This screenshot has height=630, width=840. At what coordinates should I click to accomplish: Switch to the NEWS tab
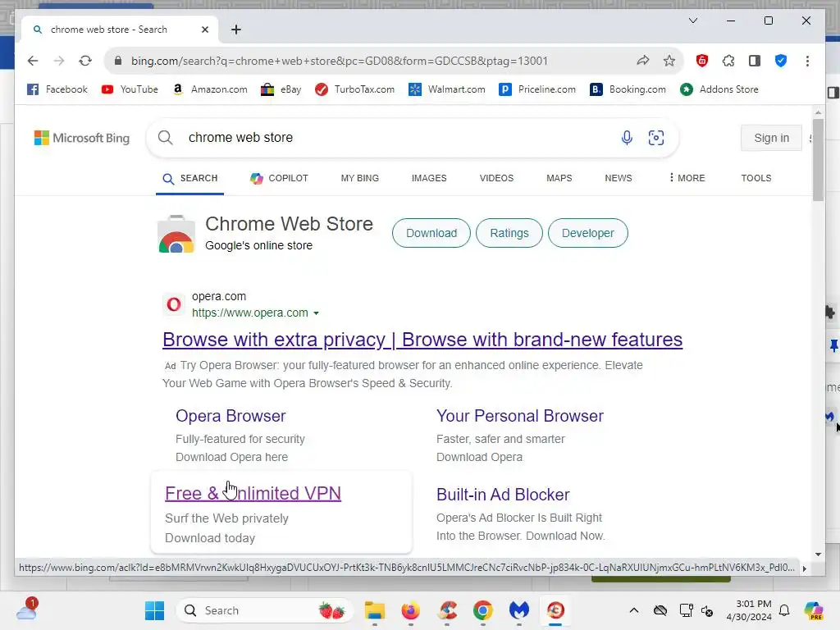(619, 178)
